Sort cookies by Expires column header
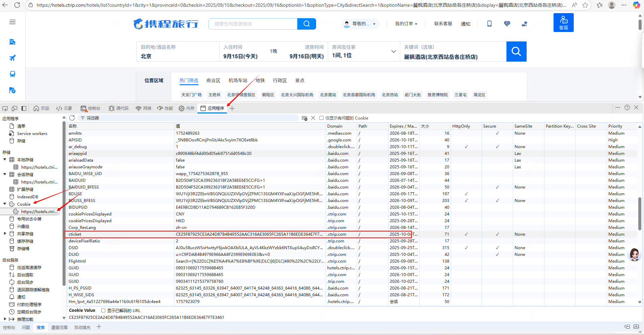644x335 pixels. click(x=403, y=126)
